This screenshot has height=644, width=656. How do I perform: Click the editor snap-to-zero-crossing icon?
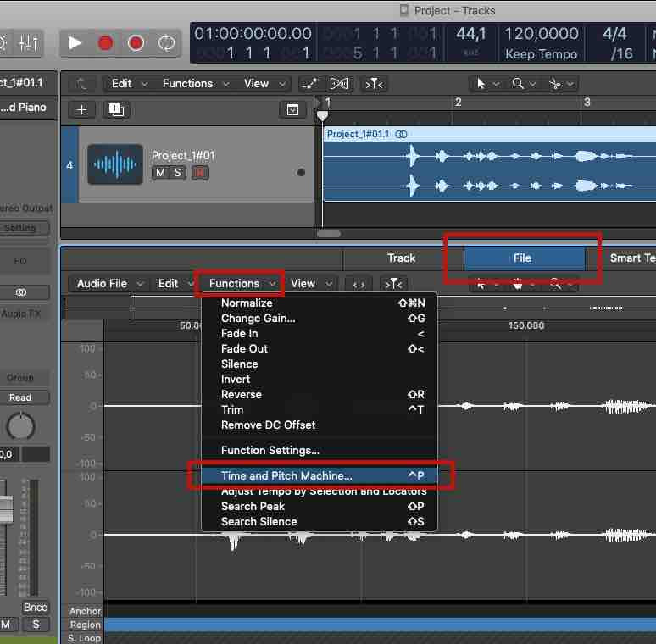(x=359, y=285)
